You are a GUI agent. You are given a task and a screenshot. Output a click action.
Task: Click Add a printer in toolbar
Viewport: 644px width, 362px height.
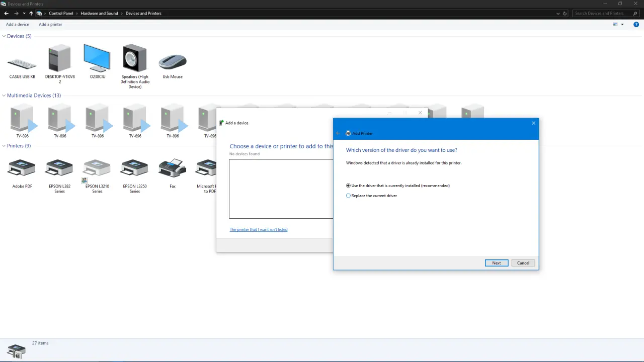coord(50,24)
